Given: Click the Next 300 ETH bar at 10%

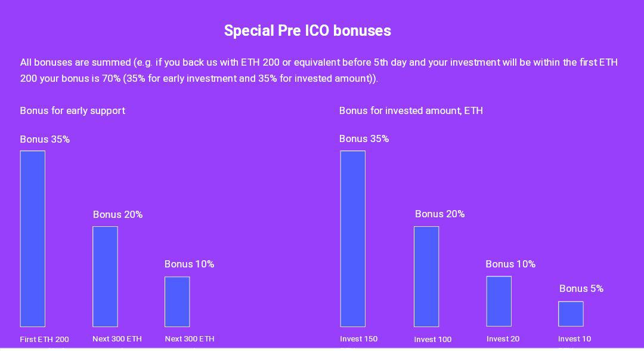Looking at the screenshot, I should pyautogui.click(x=178, y=301).
